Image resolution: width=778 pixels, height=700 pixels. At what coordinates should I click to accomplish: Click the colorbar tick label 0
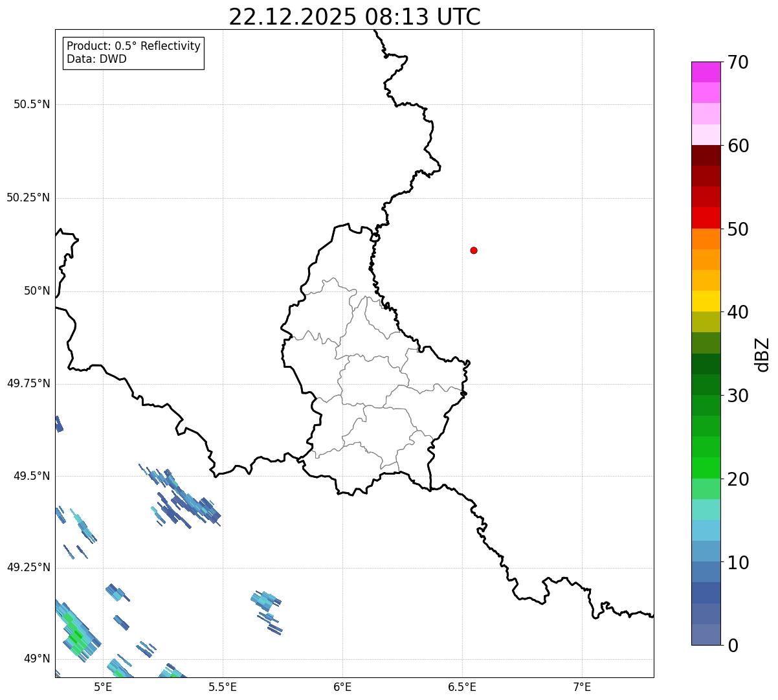tap(733, 646)
